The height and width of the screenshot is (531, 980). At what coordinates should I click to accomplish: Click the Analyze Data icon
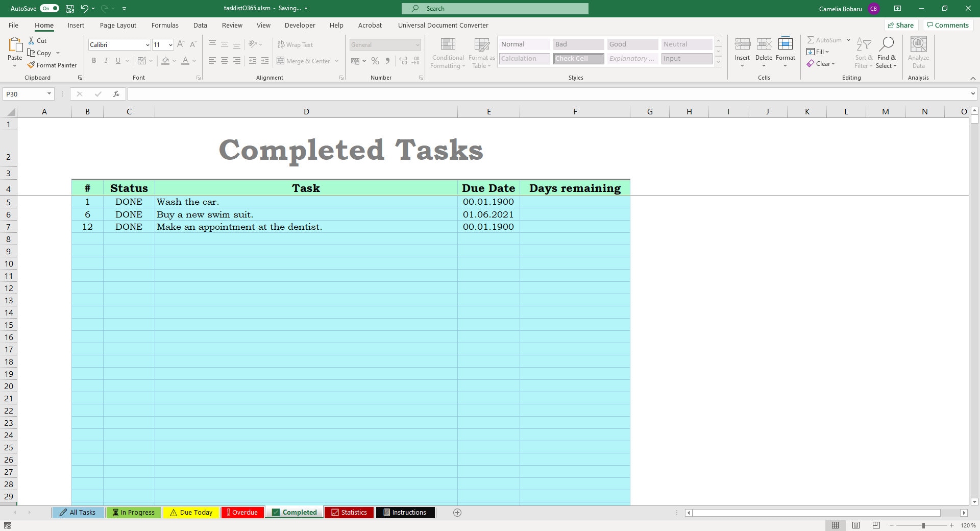click(x=918, y=53)
